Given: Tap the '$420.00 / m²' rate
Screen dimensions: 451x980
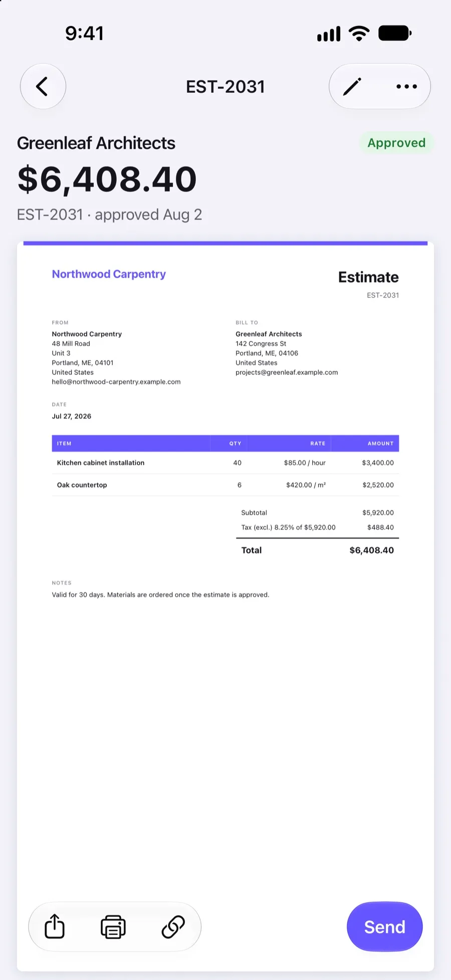Looking at the screenshot, I should click(306, 485).
